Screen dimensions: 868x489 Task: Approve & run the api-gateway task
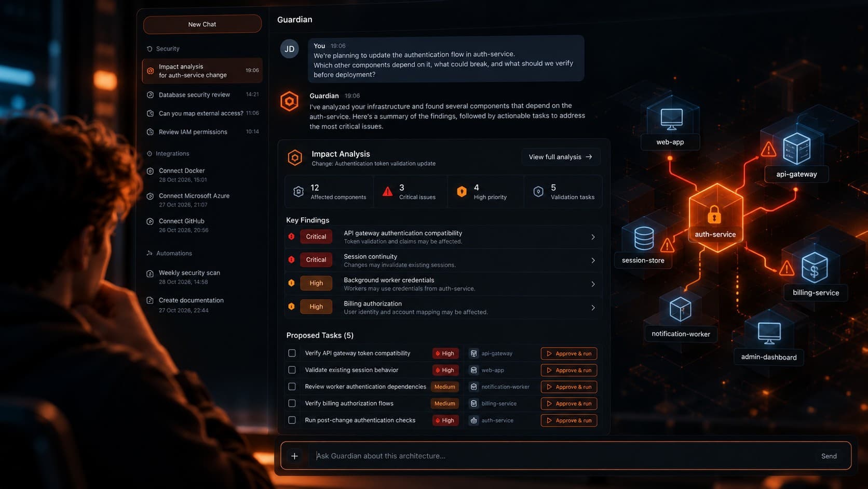569,353
